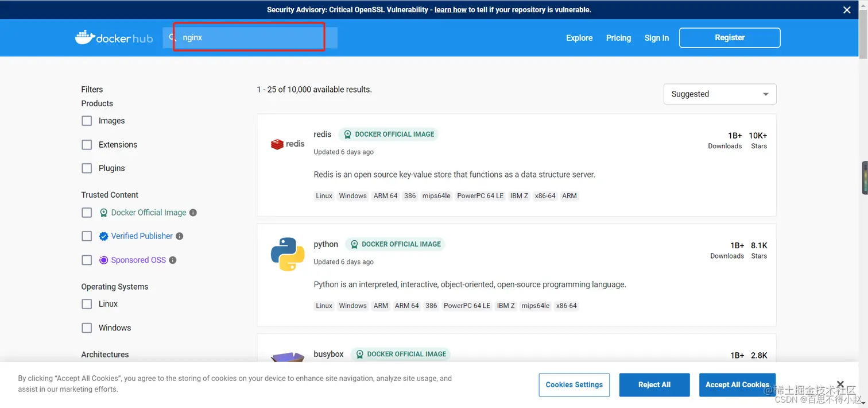Click the redis logo thumbnail
This screenshot has width=868, height=408.
pos(288,144)
